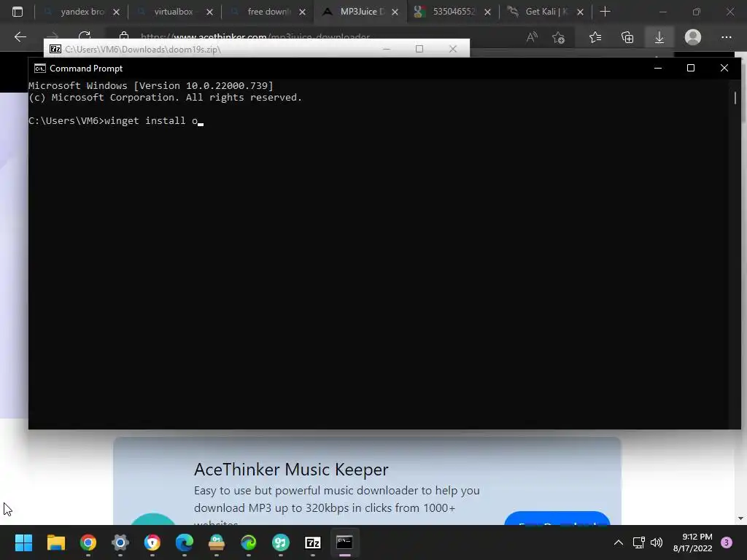Close the free download tab
This screenshot has height=560, width=747.
pyautogui.click(x=303, y=12)
